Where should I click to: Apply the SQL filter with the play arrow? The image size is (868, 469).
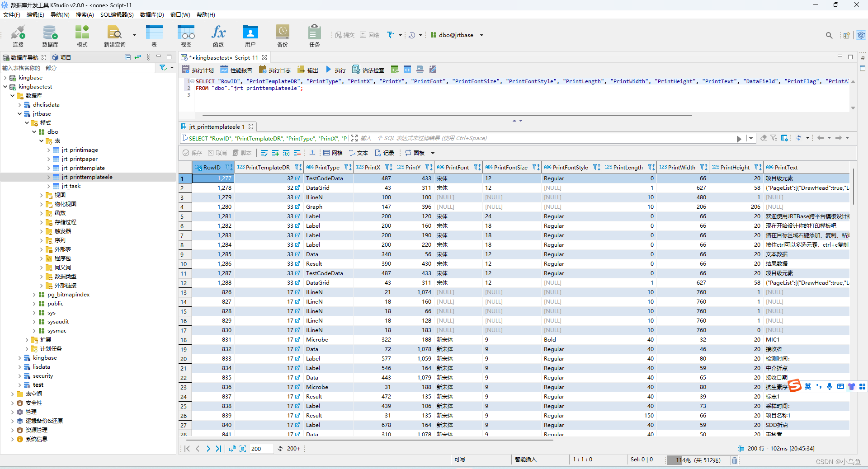point(739,139)
